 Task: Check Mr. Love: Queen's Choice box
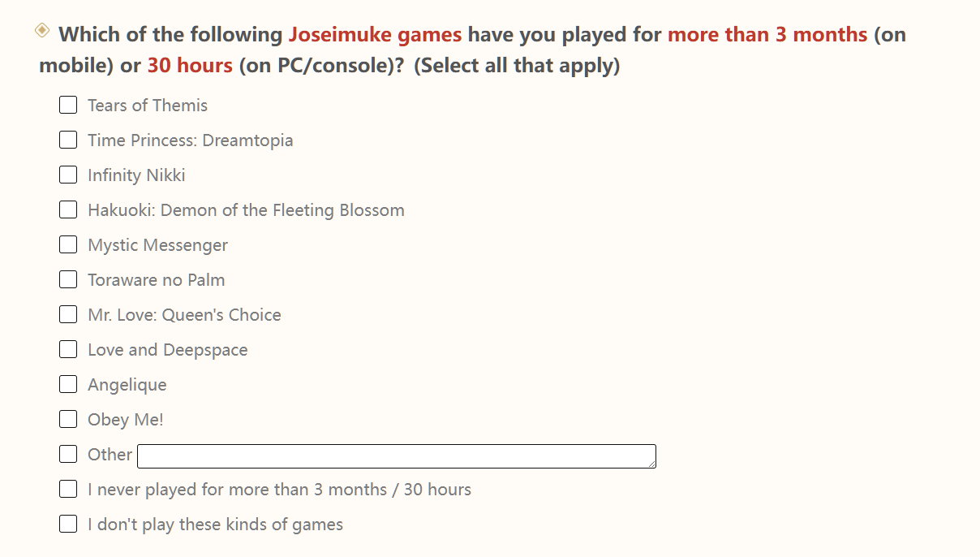68,314
